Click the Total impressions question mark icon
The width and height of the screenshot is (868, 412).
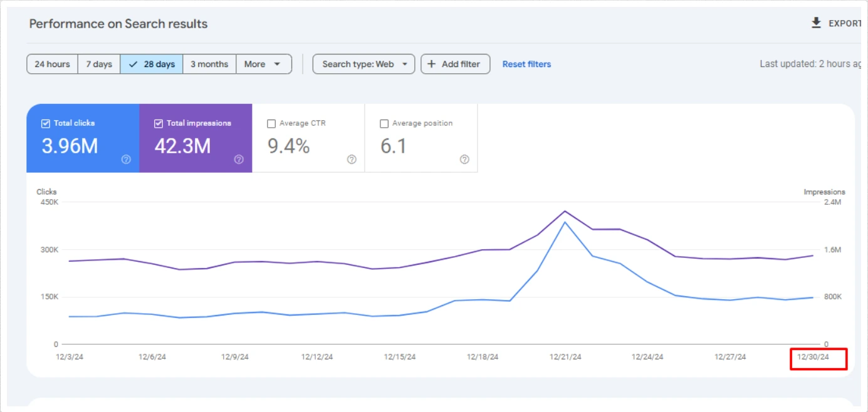(x=238, y=160)
